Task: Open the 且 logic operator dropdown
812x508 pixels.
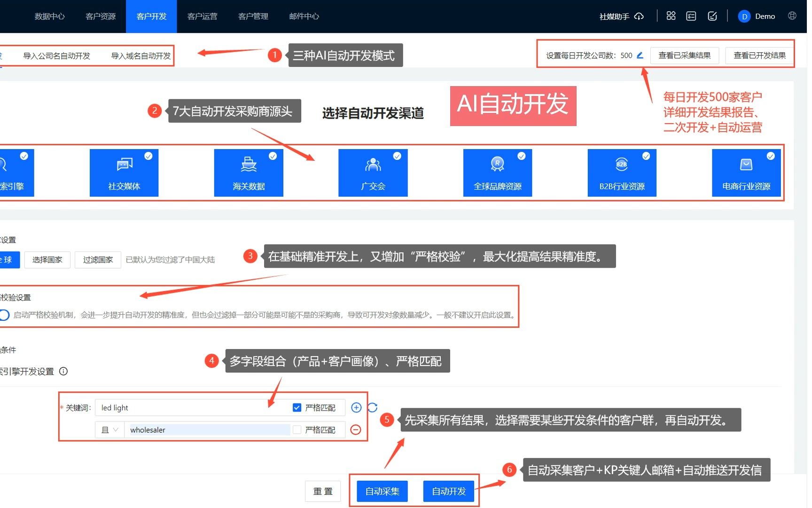Action: (x=109, y=430)
